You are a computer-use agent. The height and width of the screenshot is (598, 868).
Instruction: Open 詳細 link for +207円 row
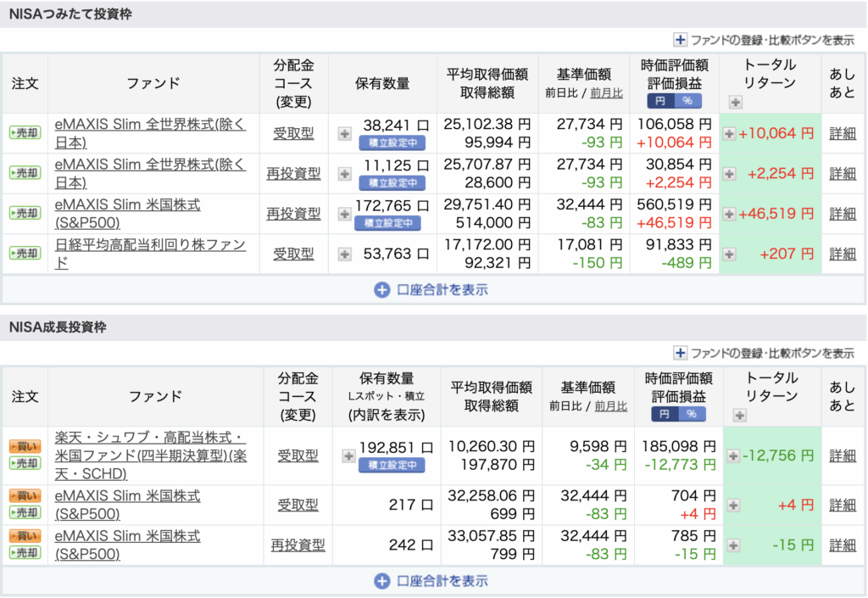(x=843, y=254)
